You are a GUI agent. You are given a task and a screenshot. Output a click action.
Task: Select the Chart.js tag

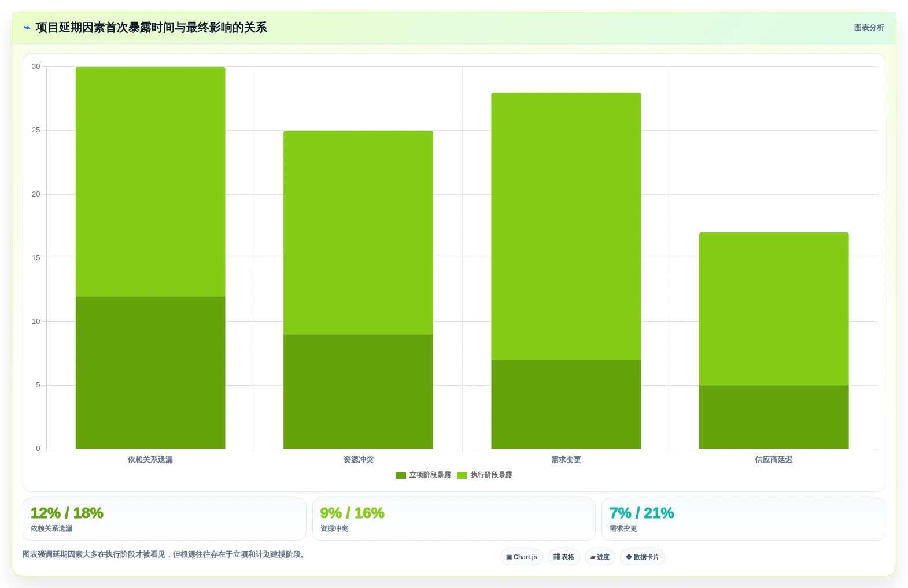pos(522,557)
